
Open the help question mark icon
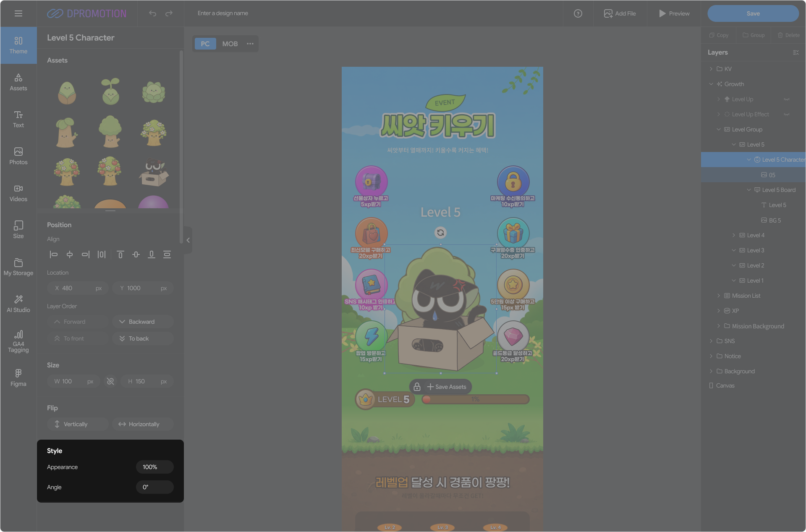pos(578,13)
